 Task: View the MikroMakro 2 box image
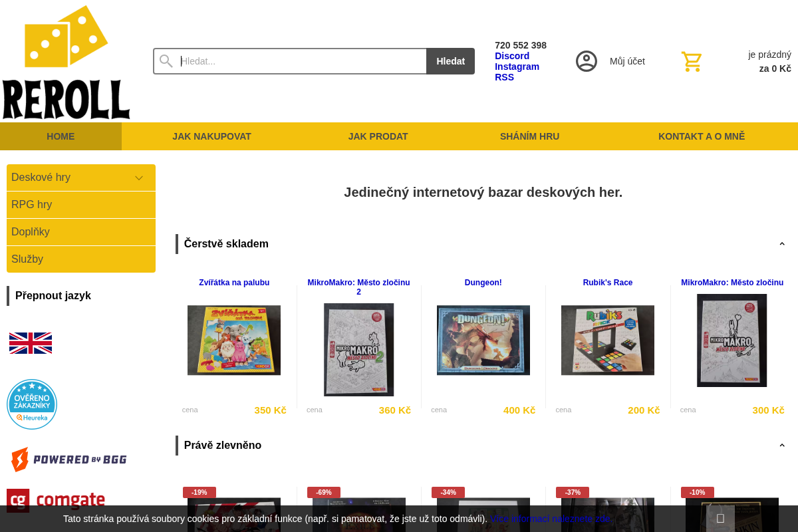point(359,350)
